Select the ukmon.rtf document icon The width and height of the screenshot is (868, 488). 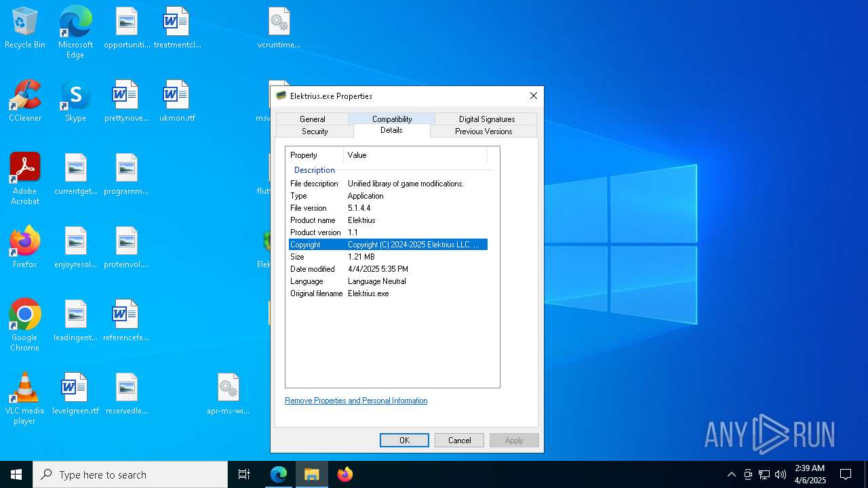(177, 102)
